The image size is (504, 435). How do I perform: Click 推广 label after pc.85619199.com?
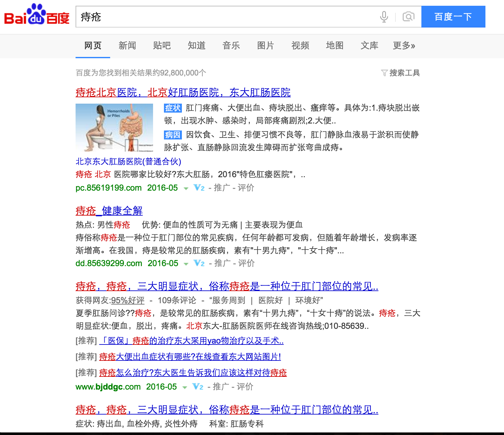tap(222, 188)
